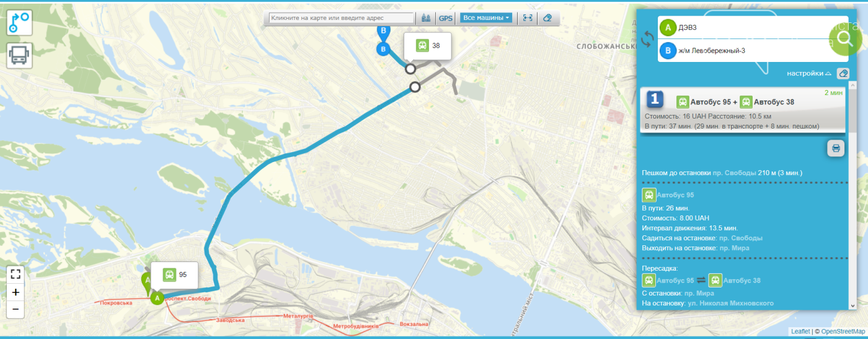Image resolution: width=868 pixels, height=339 pixels.
Task: Click the green search route button
Action: (844, 38)
